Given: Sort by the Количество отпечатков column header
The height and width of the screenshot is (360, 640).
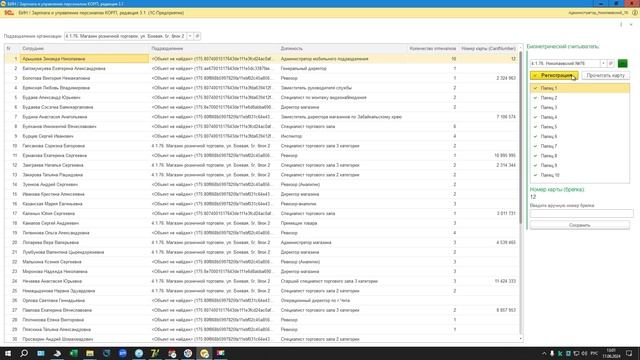Looking at the screenshot, I should click(x=433, y=49).
